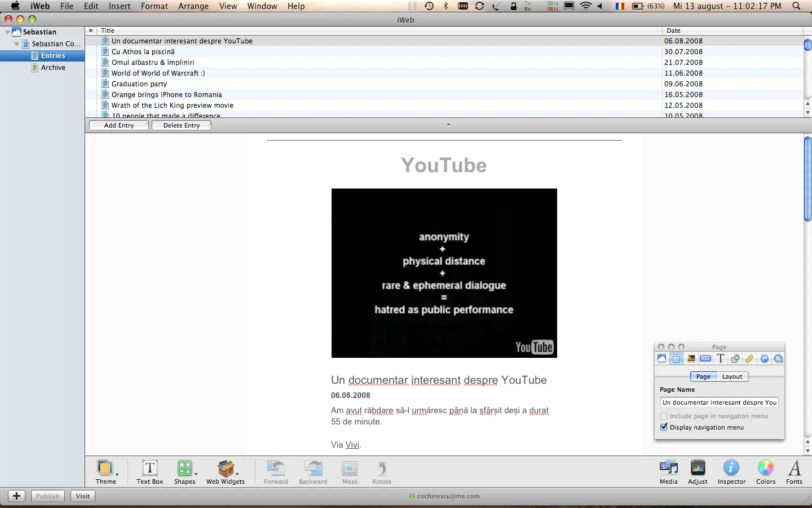This screenshot has height=508, width=812.
Task: Open the Window menu
Action: point(262,6)
